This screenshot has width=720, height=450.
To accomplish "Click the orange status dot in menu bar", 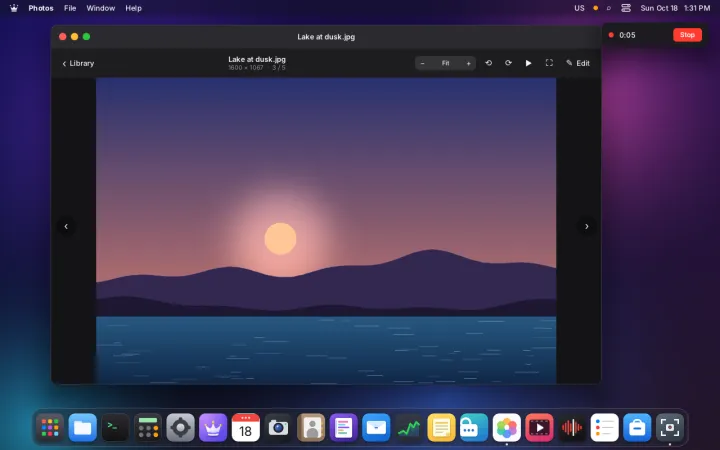I will coord(596,8).
